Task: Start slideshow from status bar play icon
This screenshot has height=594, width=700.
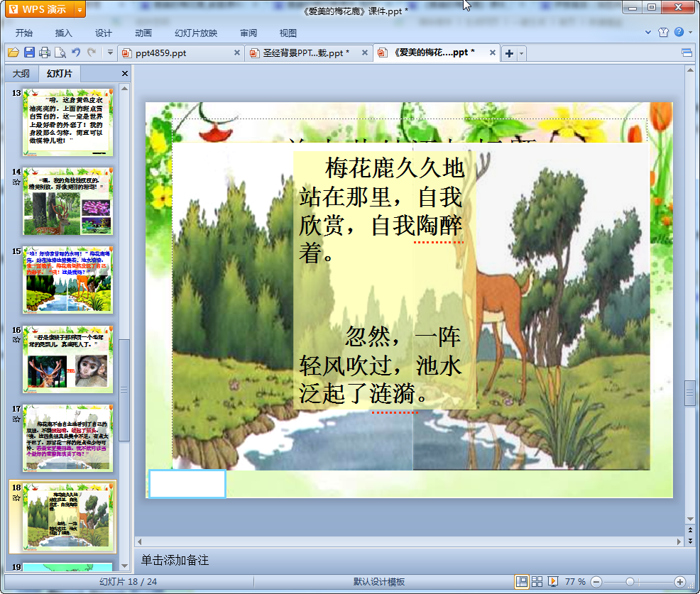Action: (552, 581)
